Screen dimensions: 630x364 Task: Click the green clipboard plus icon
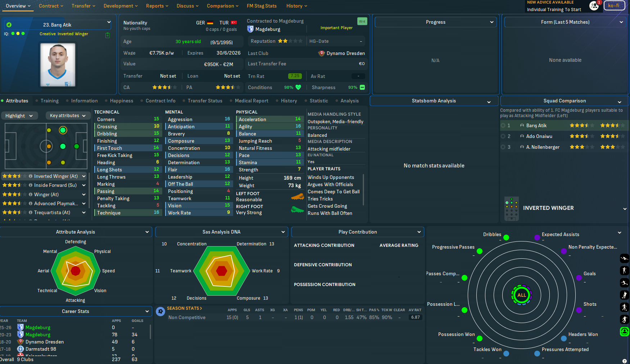click(x=108, y=35)
